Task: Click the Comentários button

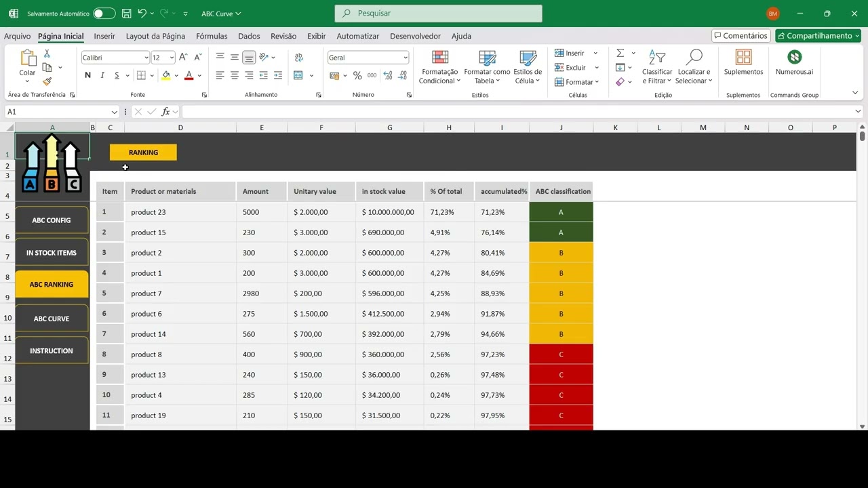Action: [741, 36]
